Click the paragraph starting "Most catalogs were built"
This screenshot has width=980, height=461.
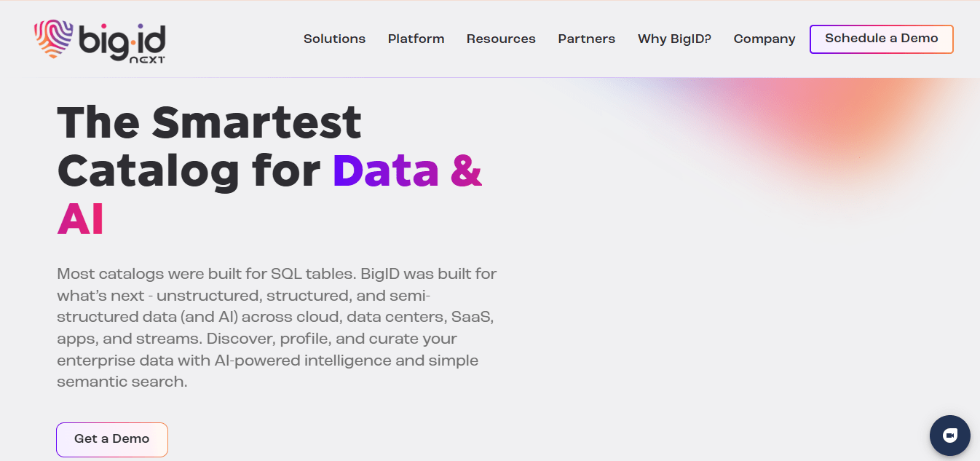(x=277, y=328)
